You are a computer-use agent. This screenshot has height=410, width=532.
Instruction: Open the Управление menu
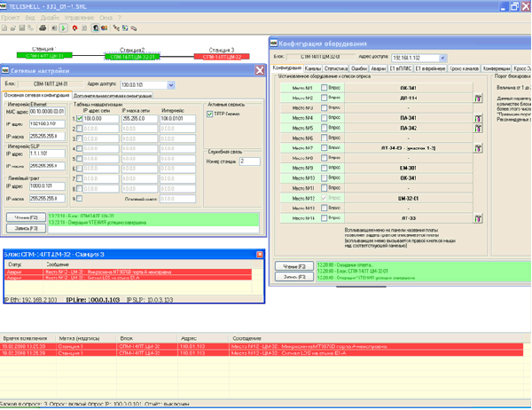tap(79, 18)
